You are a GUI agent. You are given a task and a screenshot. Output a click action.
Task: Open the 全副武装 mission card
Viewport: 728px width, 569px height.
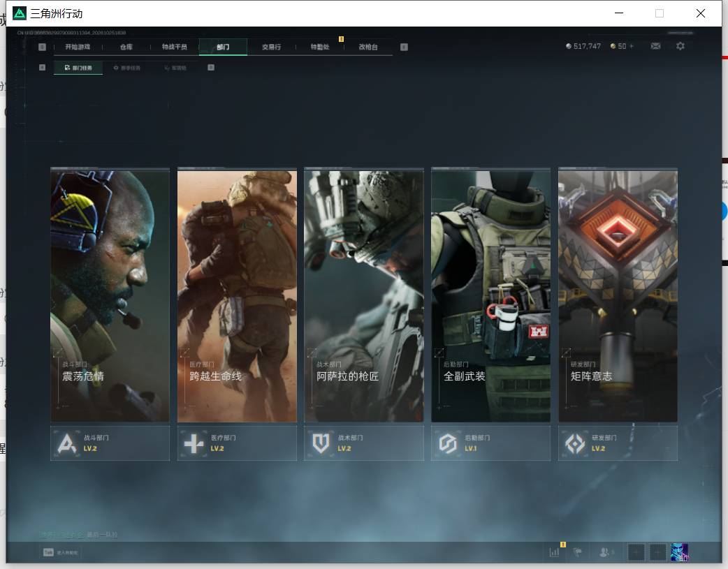coord(490,295)
